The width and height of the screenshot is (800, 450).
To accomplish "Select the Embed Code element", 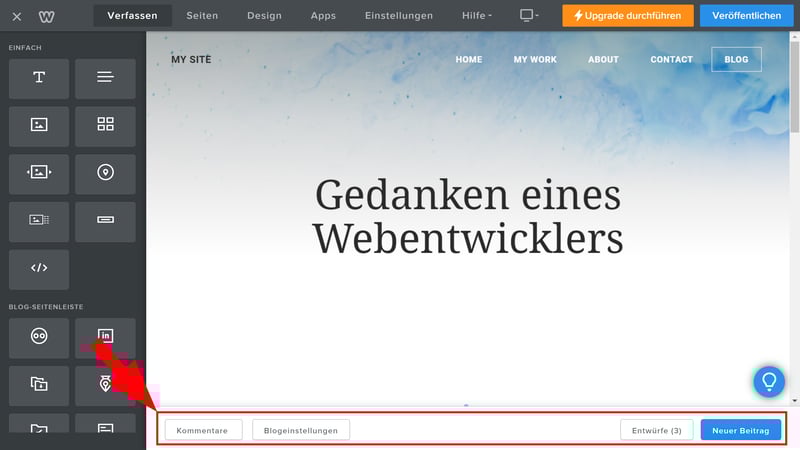I will (x=39, y=269).
